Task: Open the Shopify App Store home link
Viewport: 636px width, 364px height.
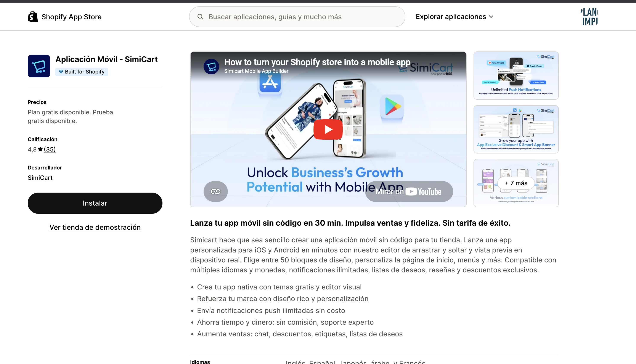Action: click(64, 16)
